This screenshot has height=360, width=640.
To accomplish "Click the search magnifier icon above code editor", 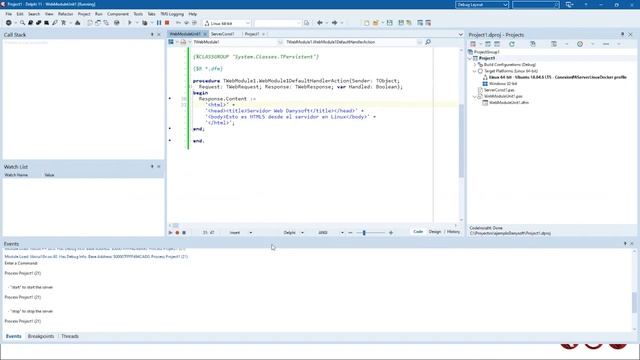I will click(x=428, y=42).
